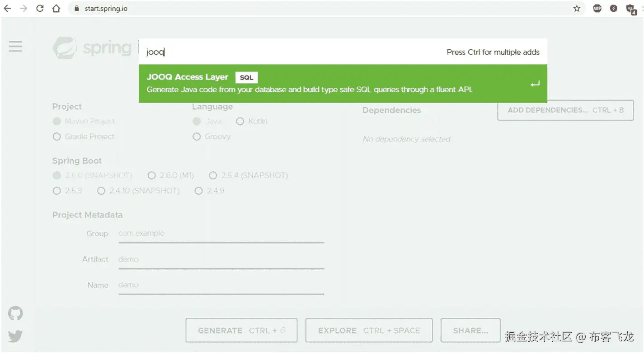
Task: Click 'Press Ctrl for multiple adds' hint
Action: tap(493, 52)
